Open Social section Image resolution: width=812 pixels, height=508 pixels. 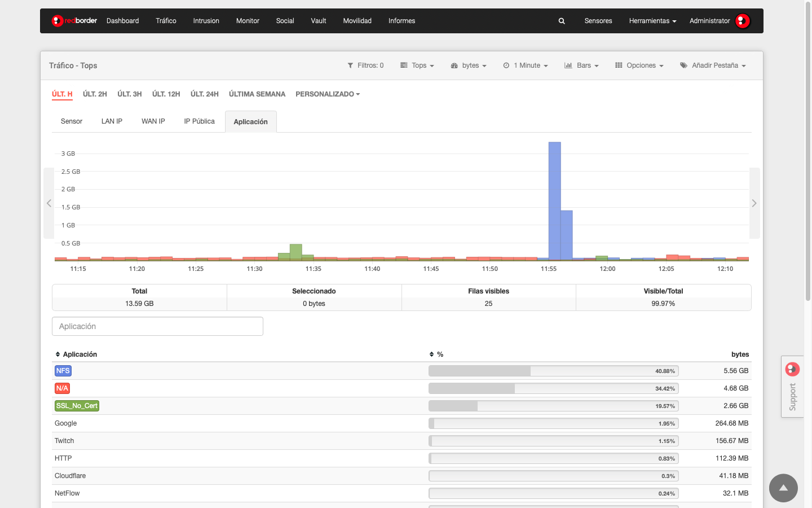click(x=285, y=21)
